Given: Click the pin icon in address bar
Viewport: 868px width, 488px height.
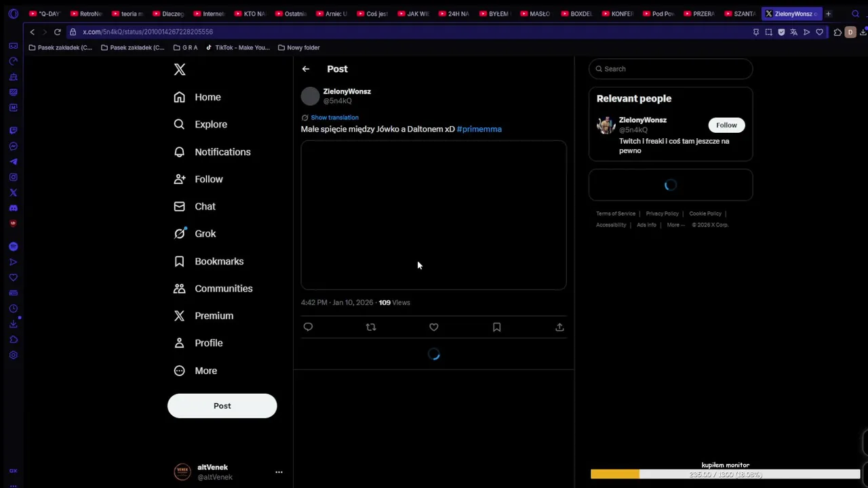Looking at the screenshot, I should tap(756, 32).
